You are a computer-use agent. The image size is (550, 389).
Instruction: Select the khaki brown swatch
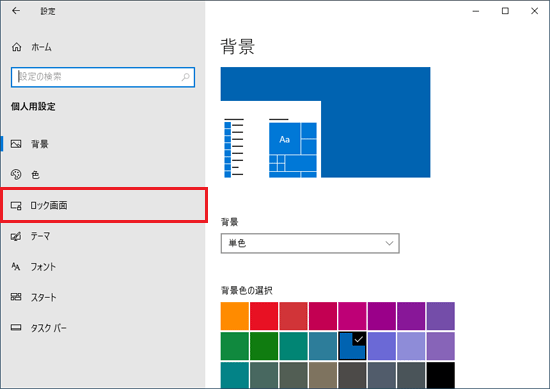pos(323,375)
